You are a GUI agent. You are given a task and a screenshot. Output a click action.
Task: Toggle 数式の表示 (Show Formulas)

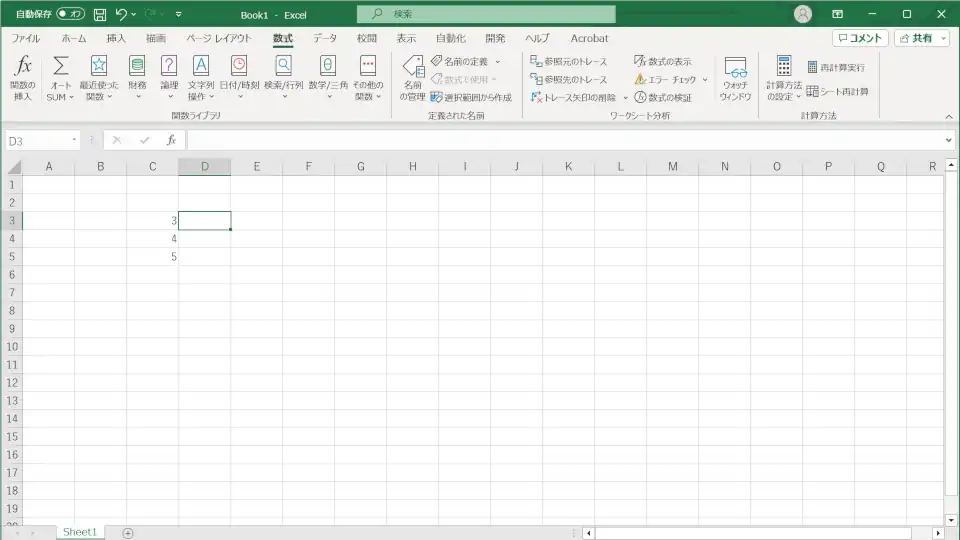pyautogui.click(x=662, y=62)
